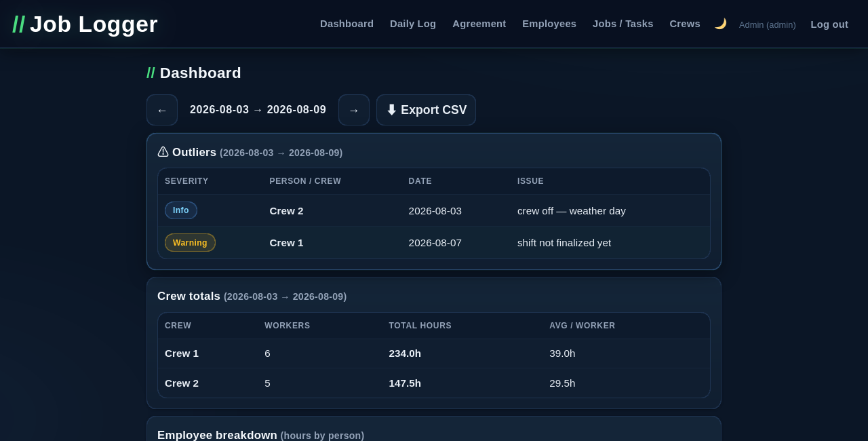Click the date range 2026-08-03 → 2026-08-09 label
This screenshot has height=441, width=868.
point(258,110)
